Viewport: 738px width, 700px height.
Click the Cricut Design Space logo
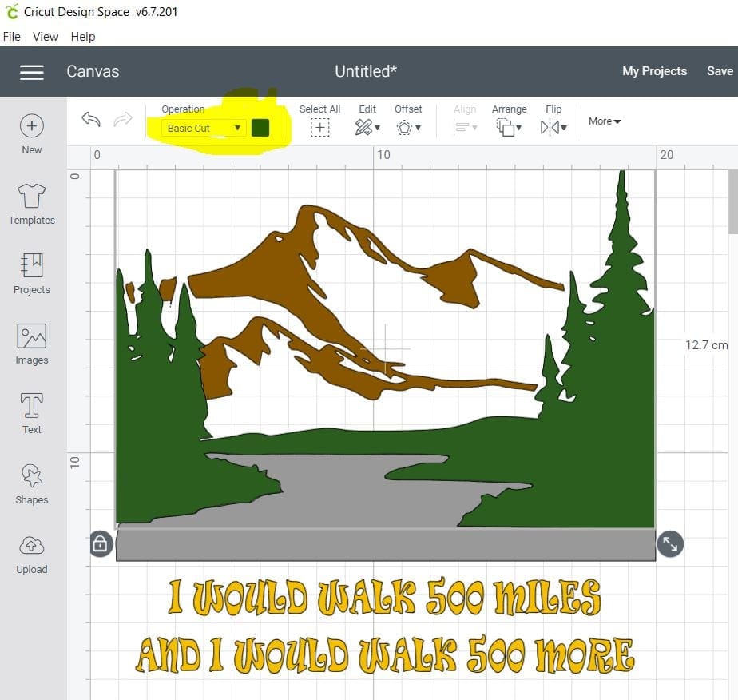tap(12, 11)
